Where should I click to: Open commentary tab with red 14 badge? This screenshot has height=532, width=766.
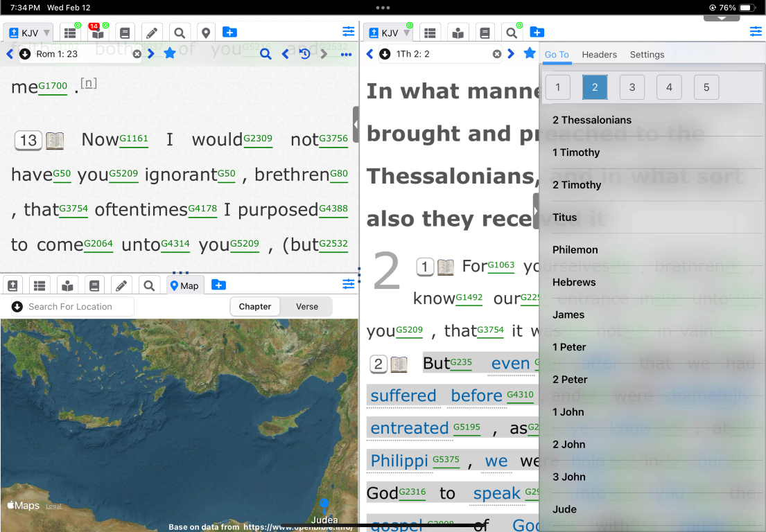pyautogui.click(x=97, y=33)
